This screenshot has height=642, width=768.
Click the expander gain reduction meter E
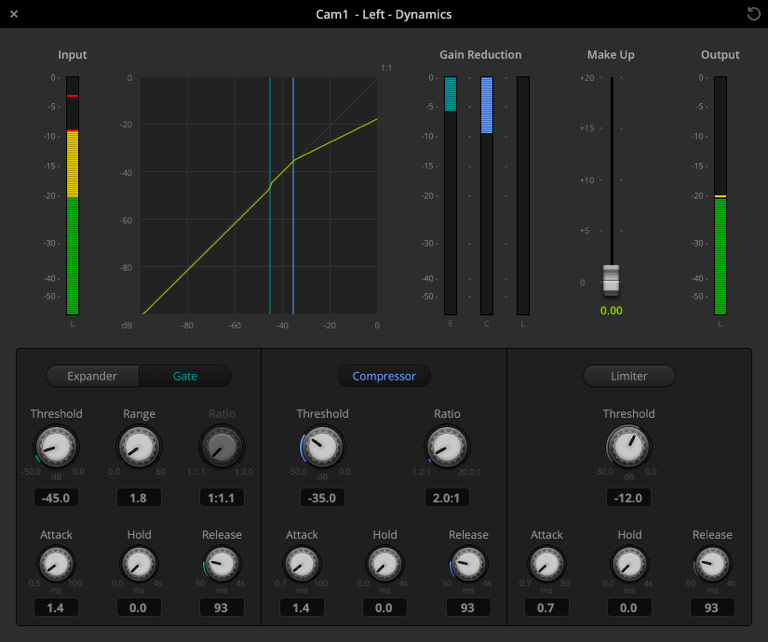[451, 195]
